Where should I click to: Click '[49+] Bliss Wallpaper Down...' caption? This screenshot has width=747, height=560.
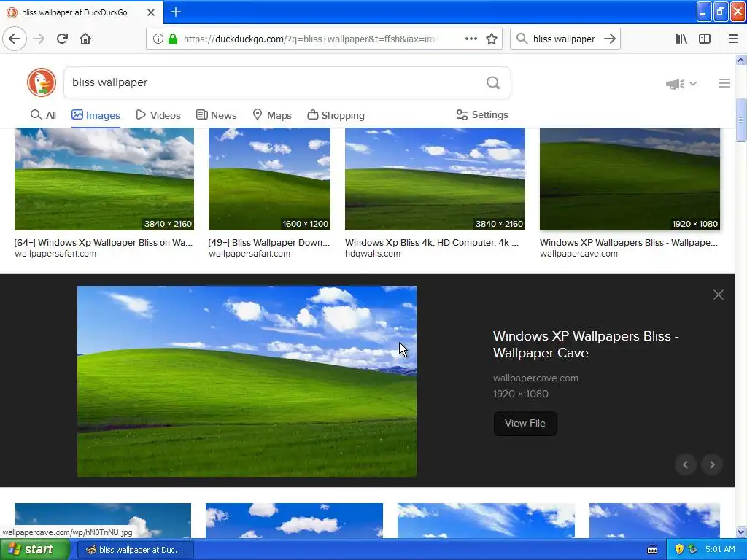coord(269,242)
